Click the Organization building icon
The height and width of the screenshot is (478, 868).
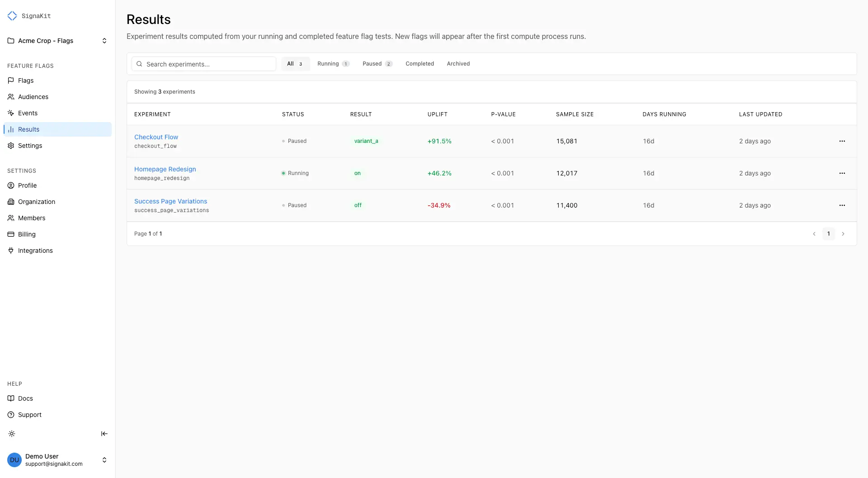pyautogui.click(x=11, y=202)
